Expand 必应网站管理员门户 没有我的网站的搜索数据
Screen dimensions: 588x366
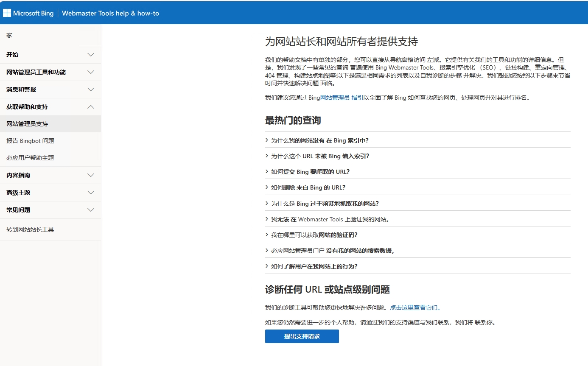click(x=418, y=250)
